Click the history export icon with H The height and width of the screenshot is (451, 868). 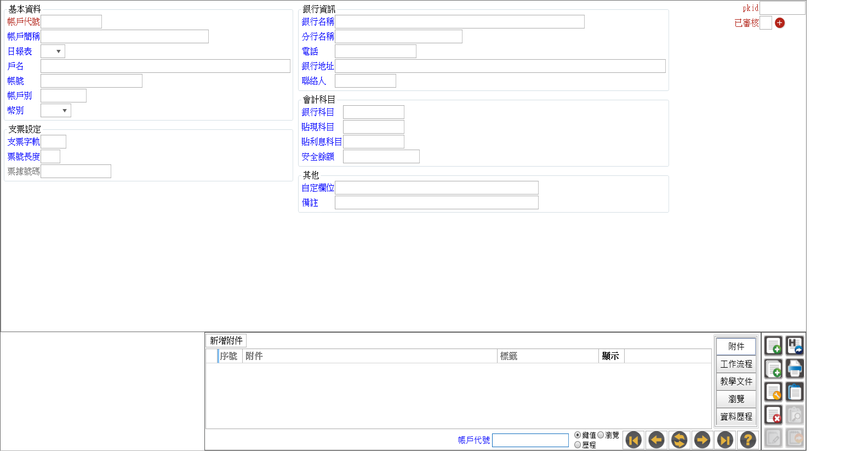pyautogui.click(x=795, y=346)
